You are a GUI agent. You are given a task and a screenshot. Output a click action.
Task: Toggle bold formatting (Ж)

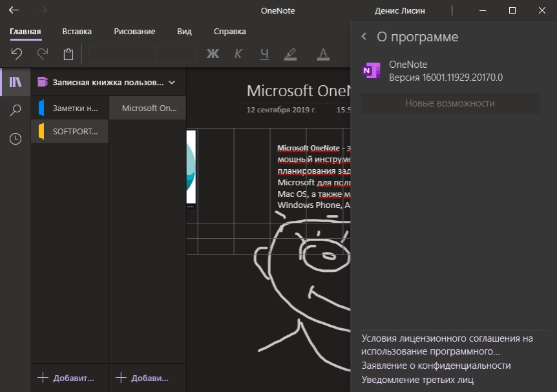(x=213, y=54)
